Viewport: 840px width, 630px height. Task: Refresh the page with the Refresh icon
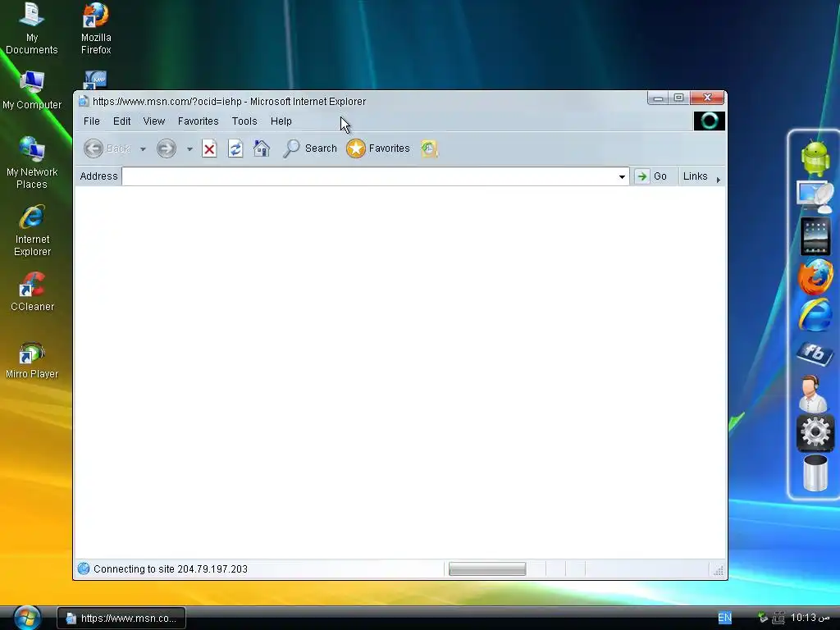pos(235,148)
